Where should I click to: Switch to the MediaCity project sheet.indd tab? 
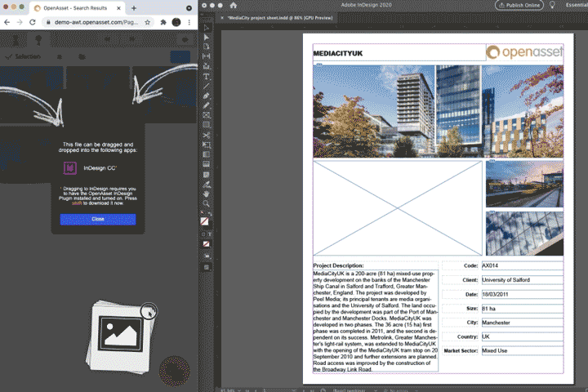(280, 18)
